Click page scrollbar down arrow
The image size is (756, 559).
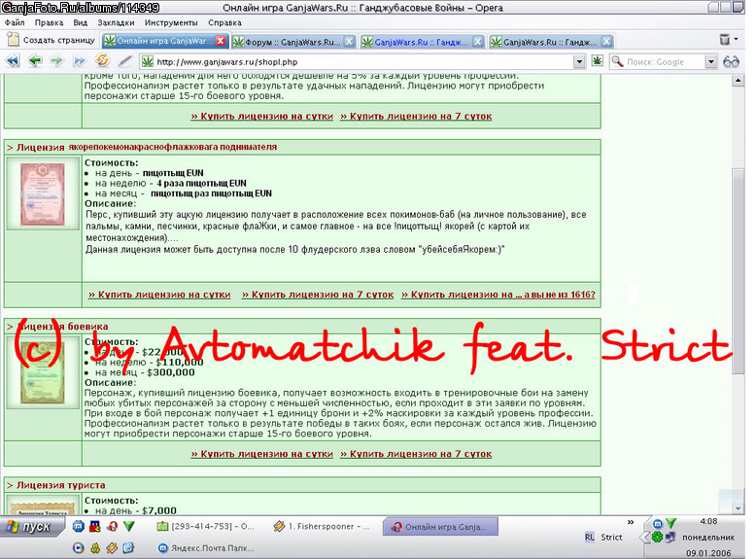(x=738, y=507)
